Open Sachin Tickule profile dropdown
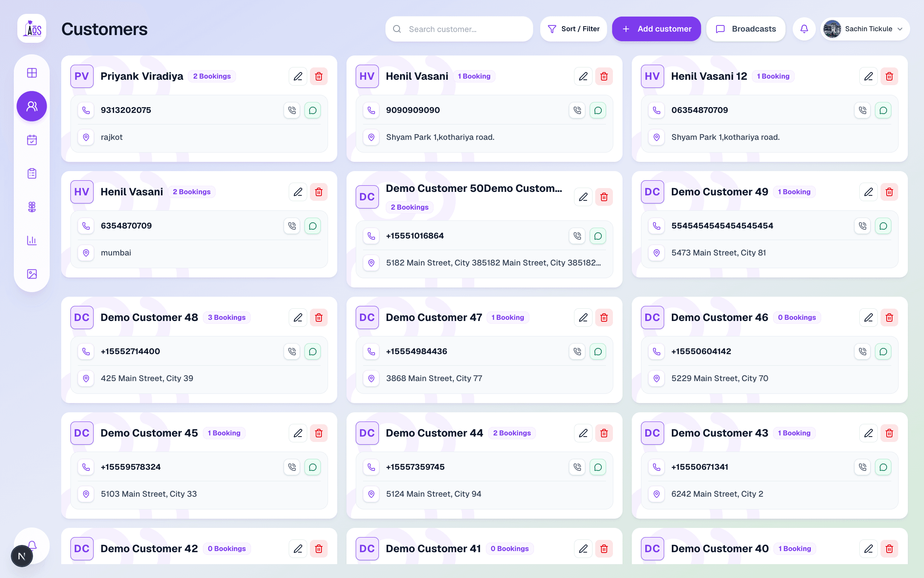924x578 pixels. [865, 29]
